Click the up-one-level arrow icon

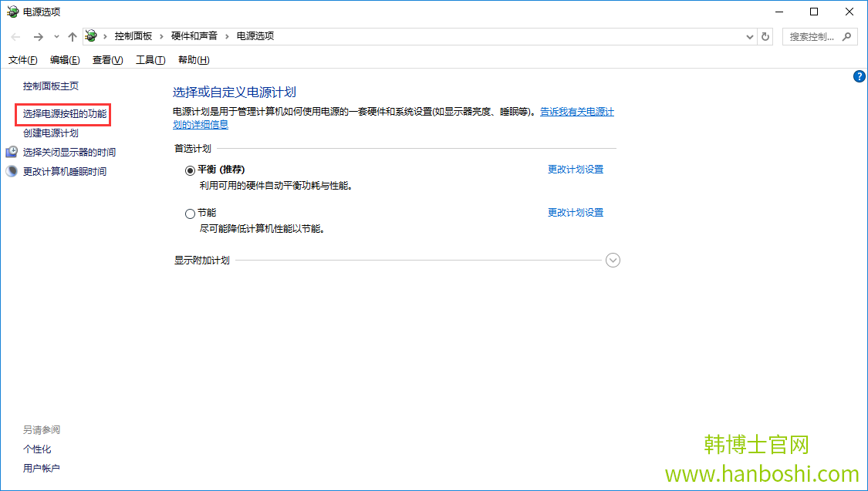click(72, 35)
